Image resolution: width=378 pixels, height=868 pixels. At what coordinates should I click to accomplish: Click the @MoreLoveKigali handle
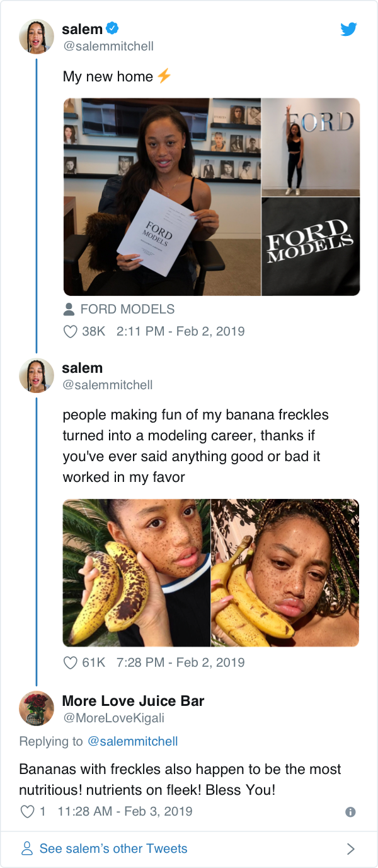(x=113, y=718)
